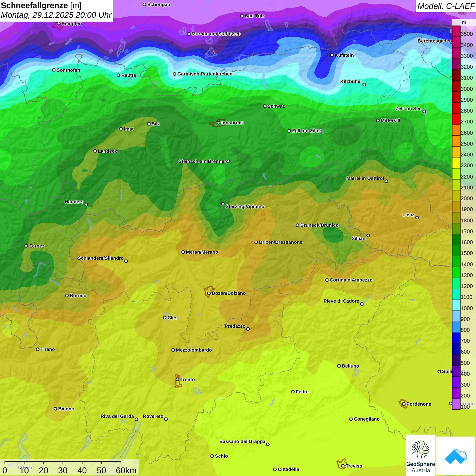Click the Mezzolombardo label

click(194, 350)
